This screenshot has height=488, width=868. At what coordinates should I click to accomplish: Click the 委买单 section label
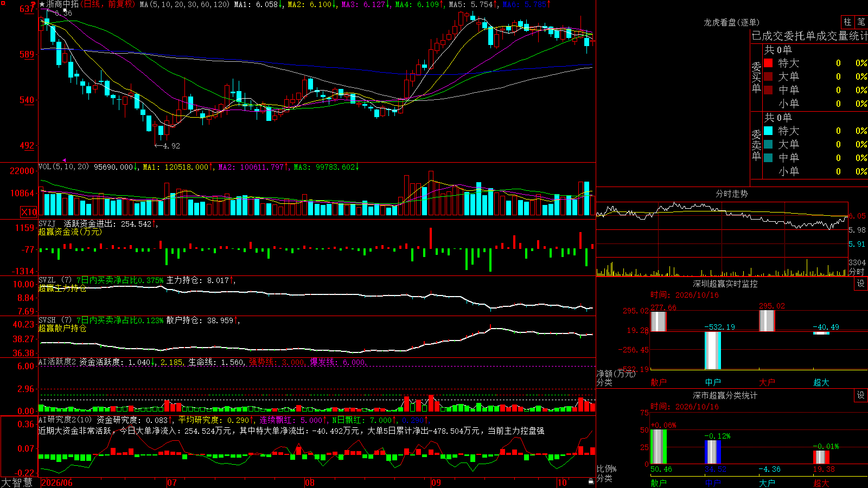point(756,77)
